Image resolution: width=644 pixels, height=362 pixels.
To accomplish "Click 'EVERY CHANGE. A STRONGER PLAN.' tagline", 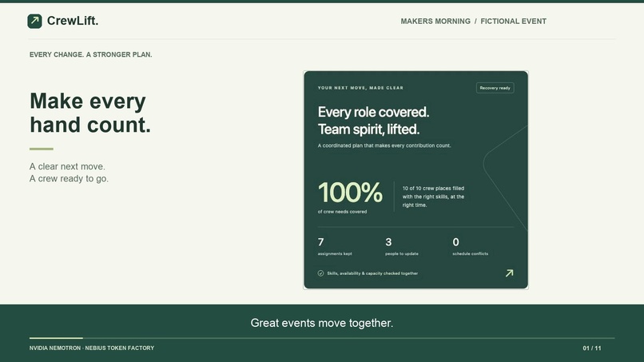I will pyautogui.click(x=91, y=54).
